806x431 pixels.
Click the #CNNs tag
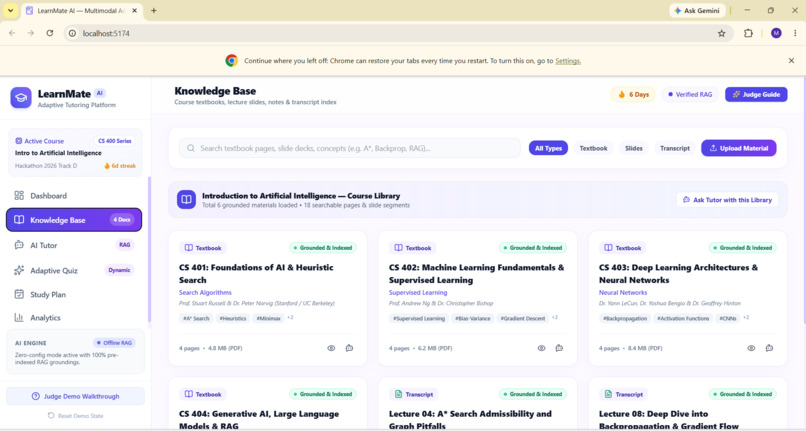tap(728, 318)
